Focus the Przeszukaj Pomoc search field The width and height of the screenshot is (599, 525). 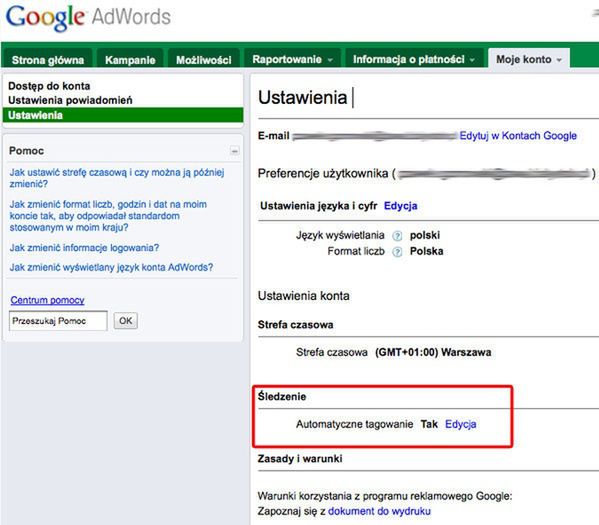(x=58, y=321)
